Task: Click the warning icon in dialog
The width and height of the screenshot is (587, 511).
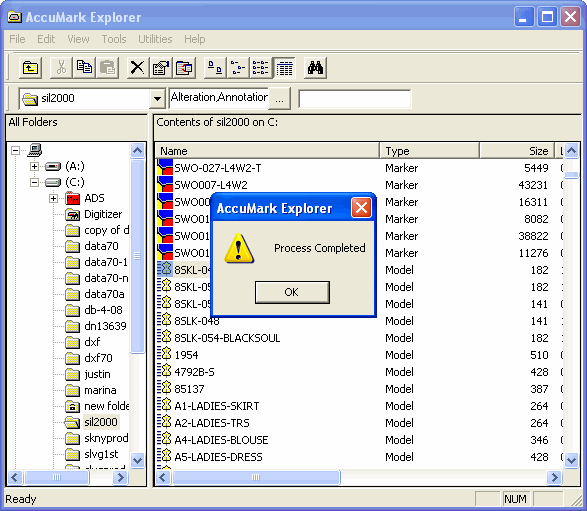Action: pos(239,248)
